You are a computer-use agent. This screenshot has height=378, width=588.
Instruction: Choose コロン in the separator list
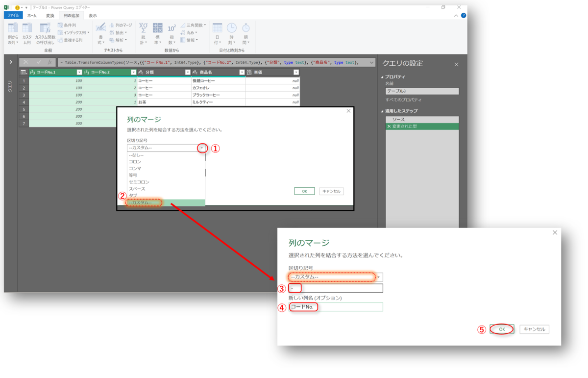click(166, 161)
